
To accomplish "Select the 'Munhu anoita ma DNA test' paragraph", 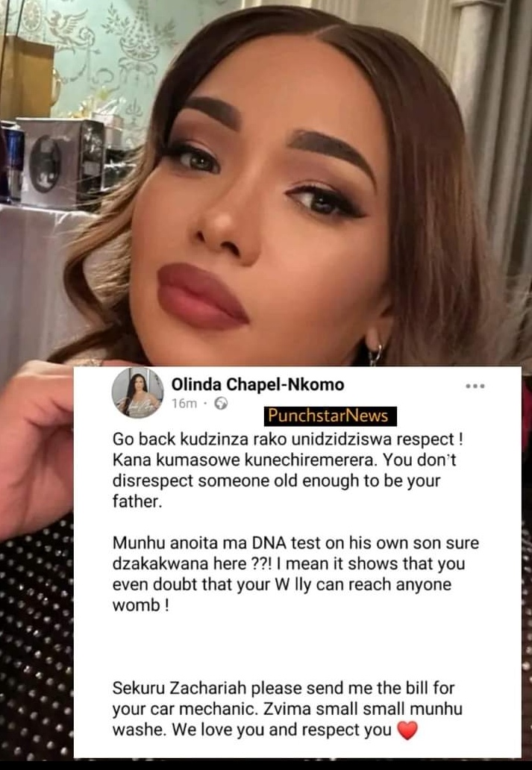I will coord(295,574).
